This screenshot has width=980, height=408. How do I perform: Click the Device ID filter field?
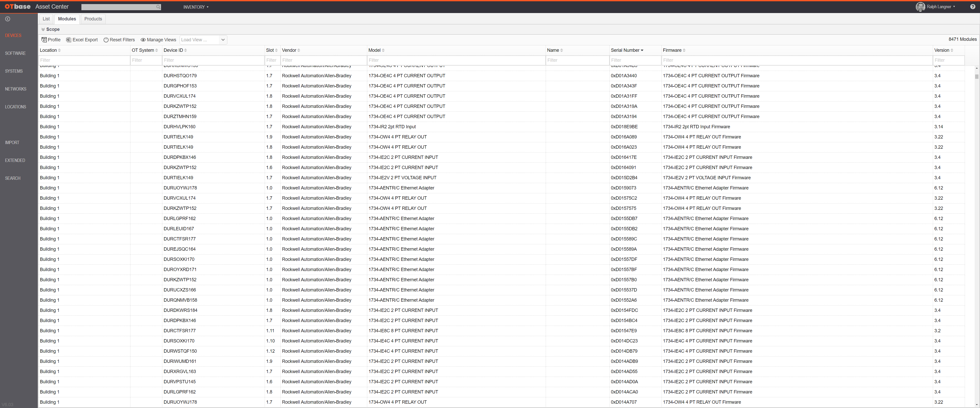coord(213,60)
